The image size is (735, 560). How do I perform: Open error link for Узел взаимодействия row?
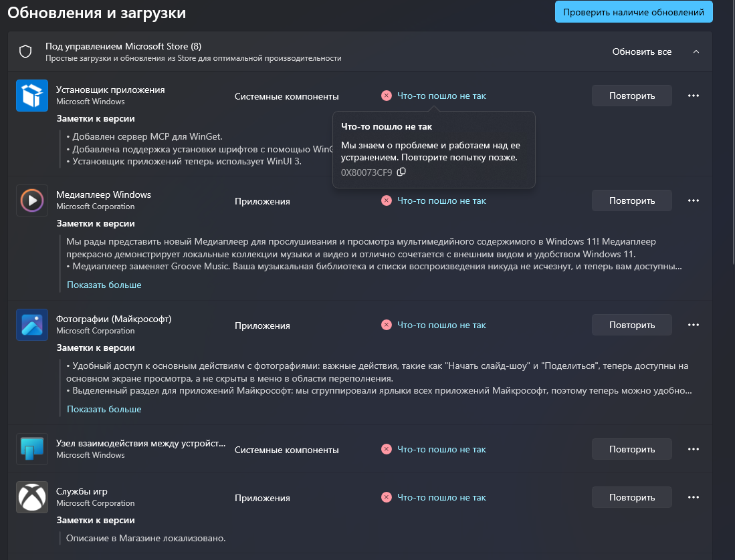(441, 449)
